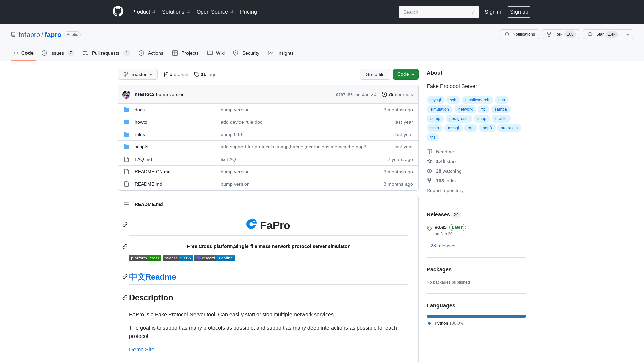The image size is (644, 362).
Task: Switch to the Pull requests tab
Action: (106, 53)
